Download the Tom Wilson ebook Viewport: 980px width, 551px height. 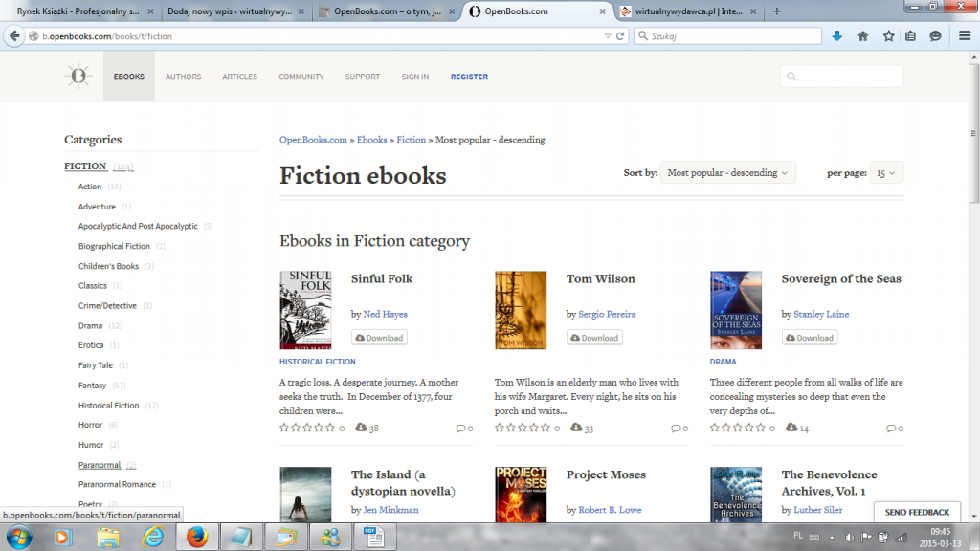click(594, 338)
